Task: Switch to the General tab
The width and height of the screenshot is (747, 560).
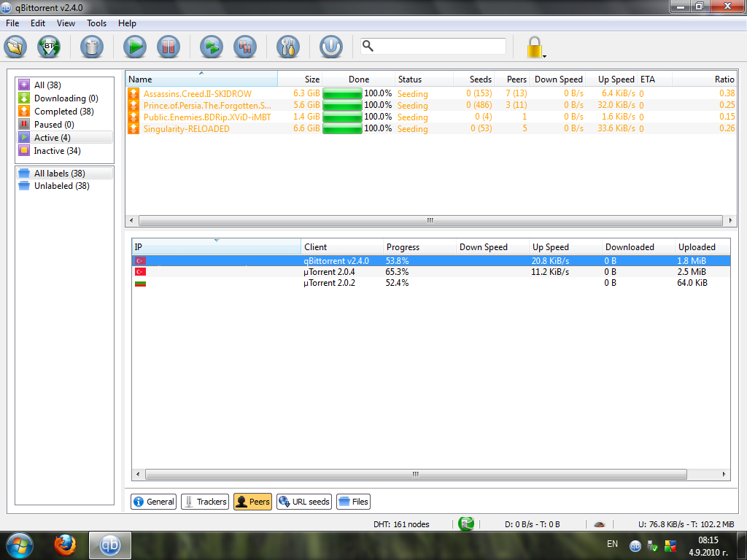Action: pyautogui.click(x=153, y=502)
